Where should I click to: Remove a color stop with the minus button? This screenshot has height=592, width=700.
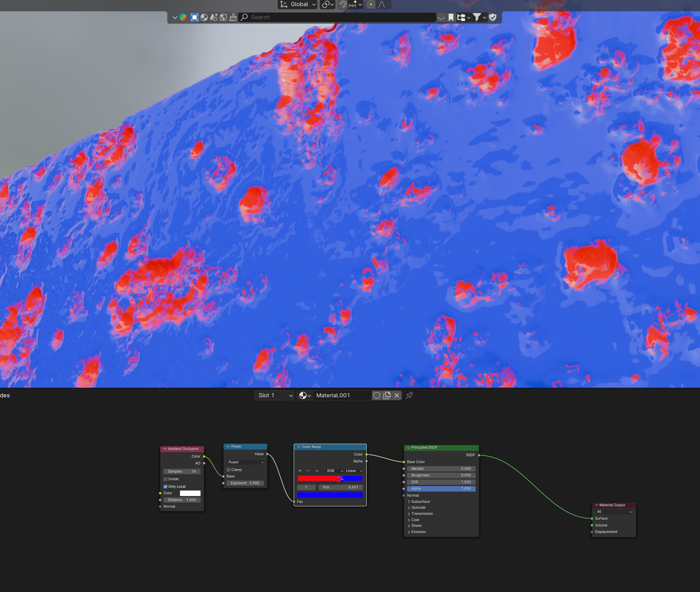click(x=308, y=471)
